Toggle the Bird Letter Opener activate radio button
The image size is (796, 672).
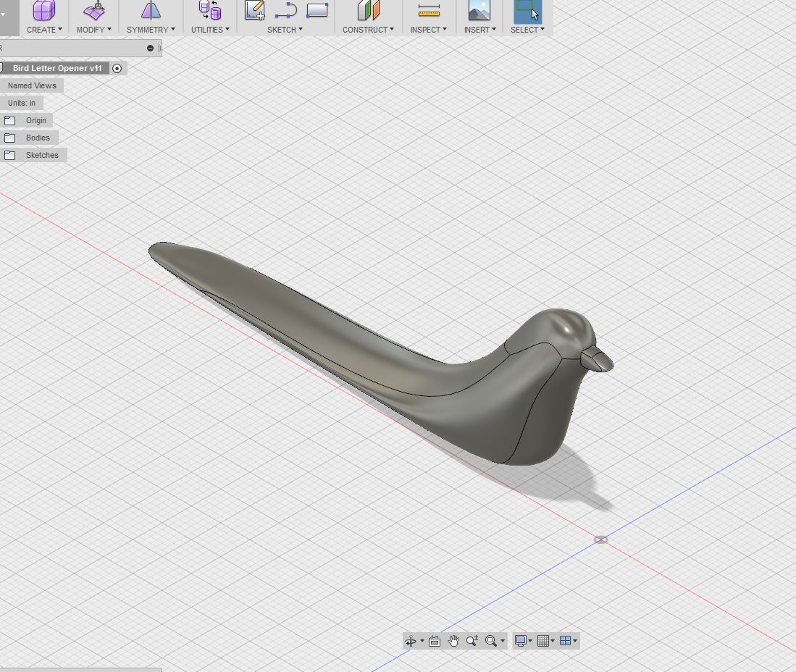(x=117, y=69)
